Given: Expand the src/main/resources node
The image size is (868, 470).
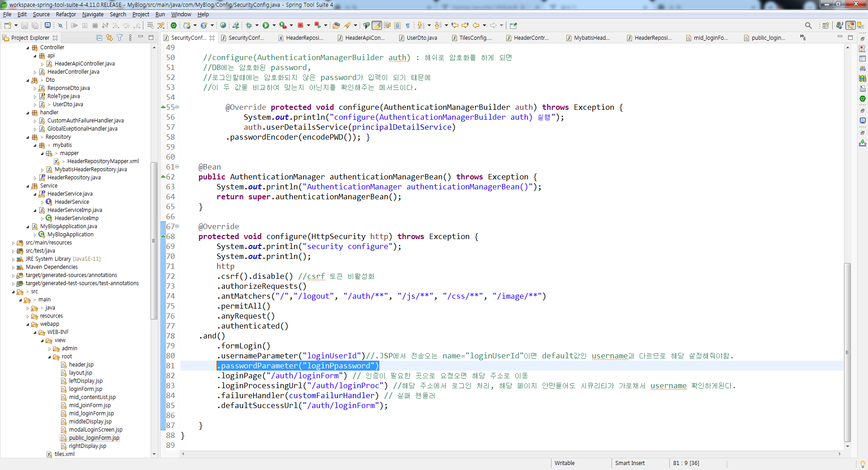Looking at the screenshot, I should click(x=14, y=243).
